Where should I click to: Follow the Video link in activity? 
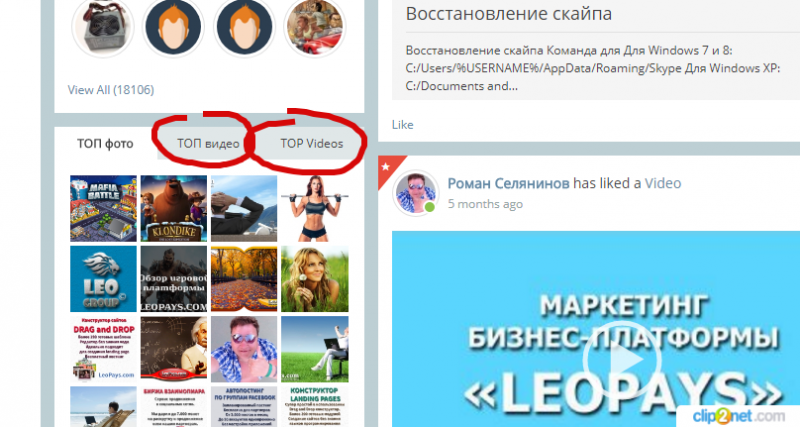coord(663,183)
